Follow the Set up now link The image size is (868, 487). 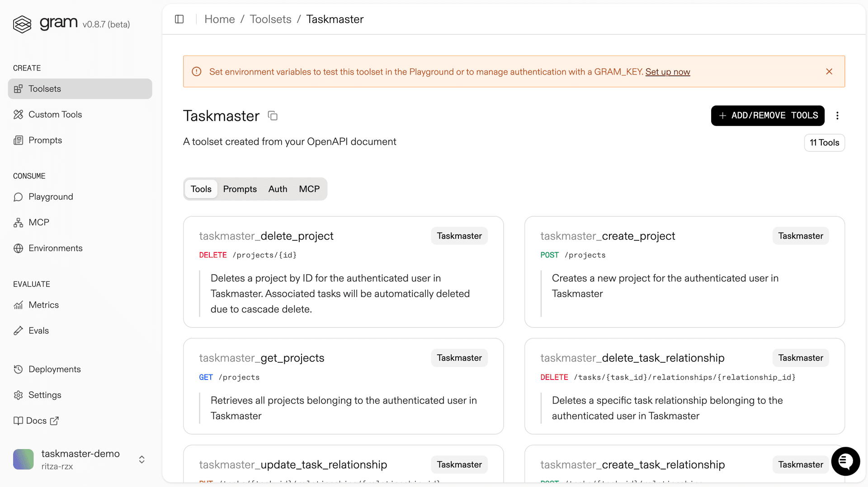coord(668,72)
